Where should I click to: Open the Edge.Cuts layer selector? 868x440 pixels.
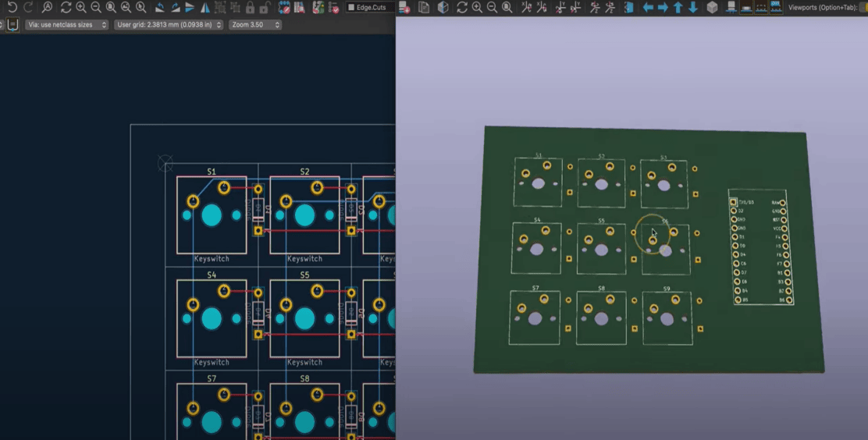pyautogui.click(x=372, y=8)
